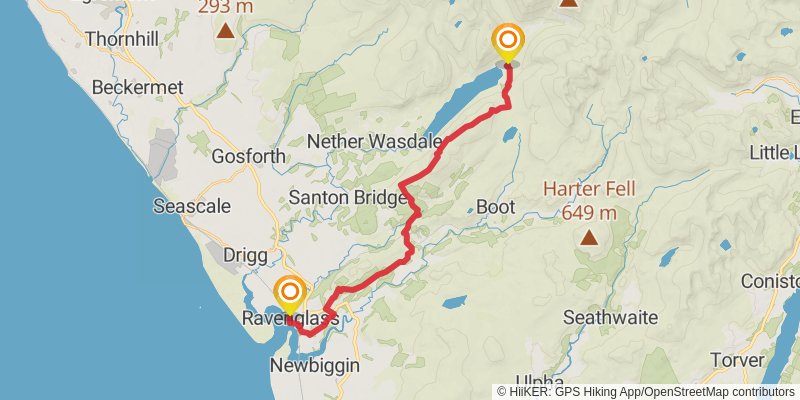This screenshot has height=400, width=800.
Task: Click the Harter Fell peak triangle icon
Action: (589, 237)
